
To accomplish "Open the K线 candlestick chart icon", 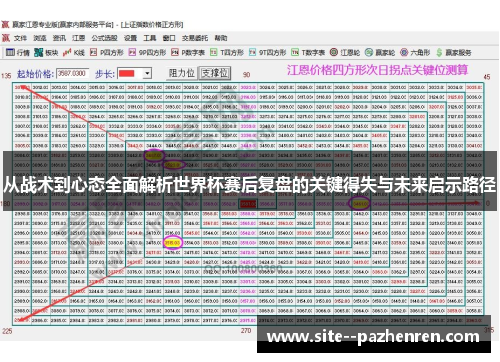I will [x=67, y=52].
